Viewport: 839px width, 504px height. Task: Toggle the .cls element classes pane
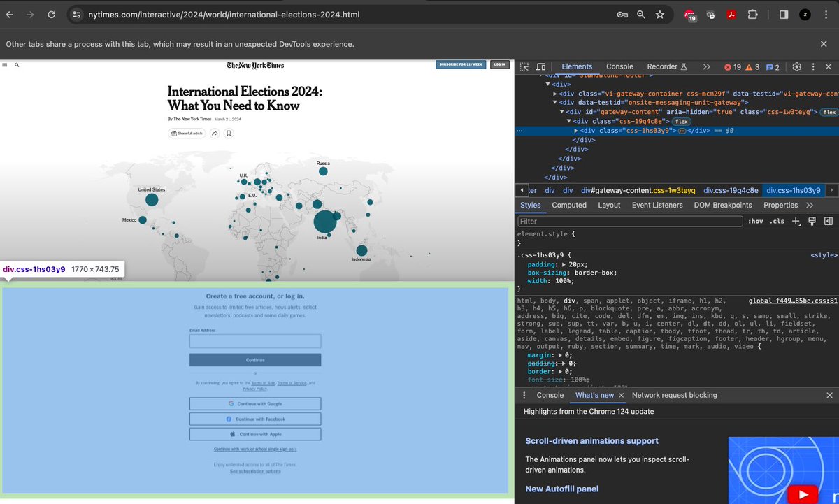(x=777, y=221)
